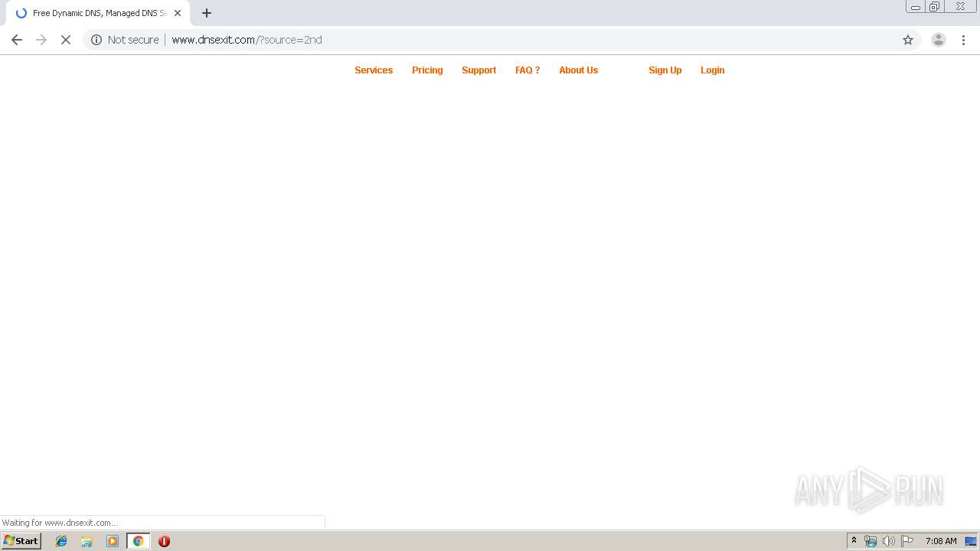Open the Pricing page link
Image resolution: width=980 pixels, height=551 pixels.
[427, 70]
